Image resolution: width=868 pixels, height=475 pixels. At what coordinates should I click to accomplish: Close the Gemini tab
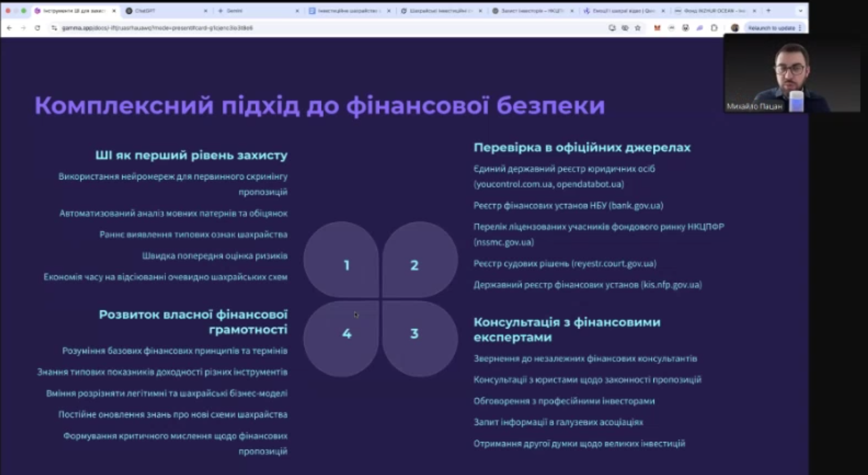[x=297, y=11]
